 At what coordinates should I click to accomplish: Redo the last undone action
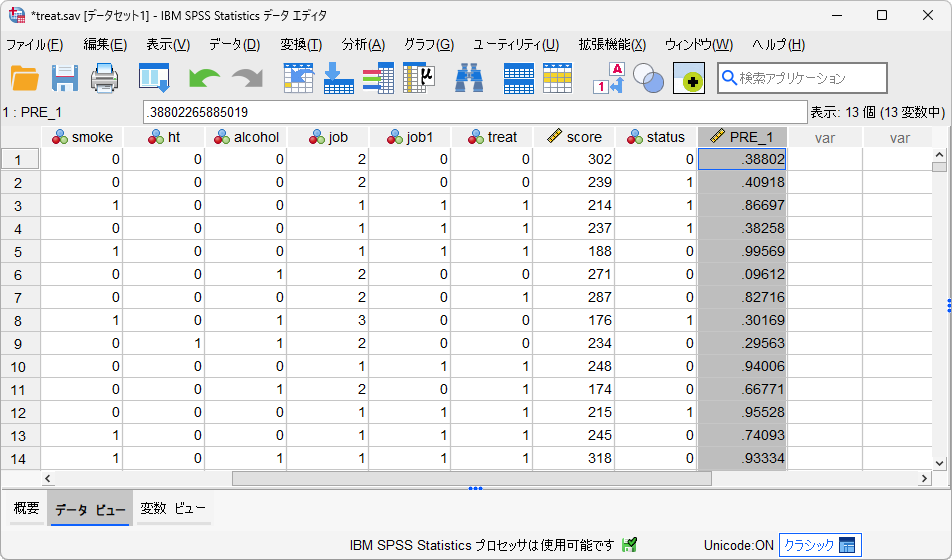click(248, 78)
